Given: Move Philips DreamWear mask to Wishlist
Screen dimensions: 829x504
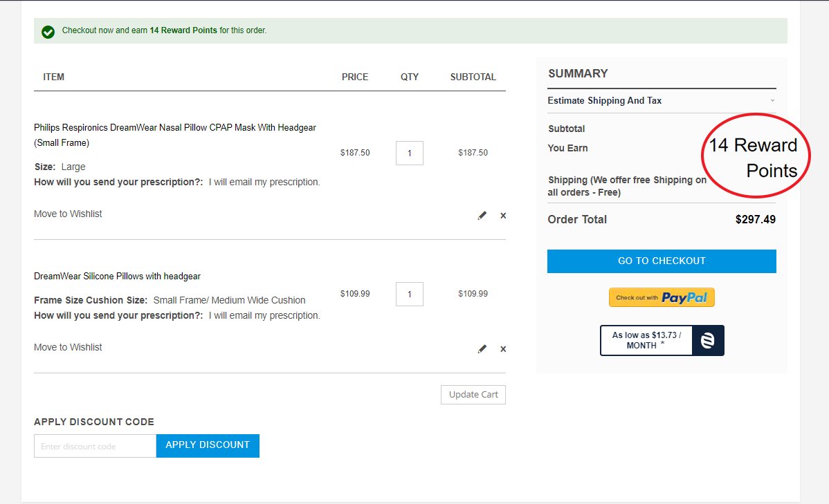Looking at the screenshot, I should 68,214.
